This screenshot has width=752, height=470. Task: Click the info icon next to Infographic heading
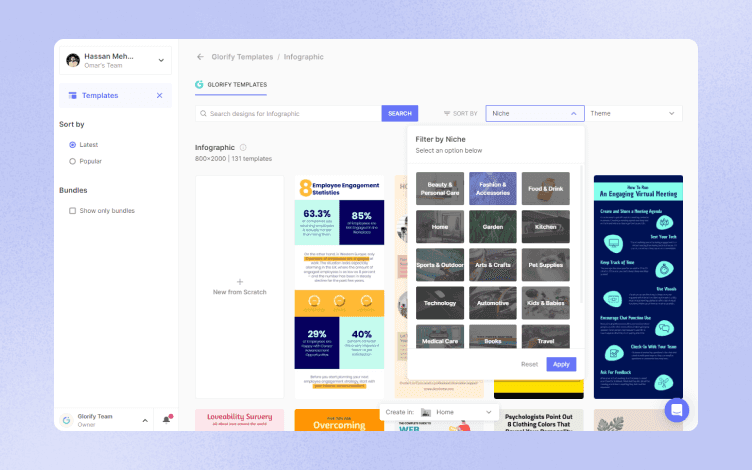243,147
